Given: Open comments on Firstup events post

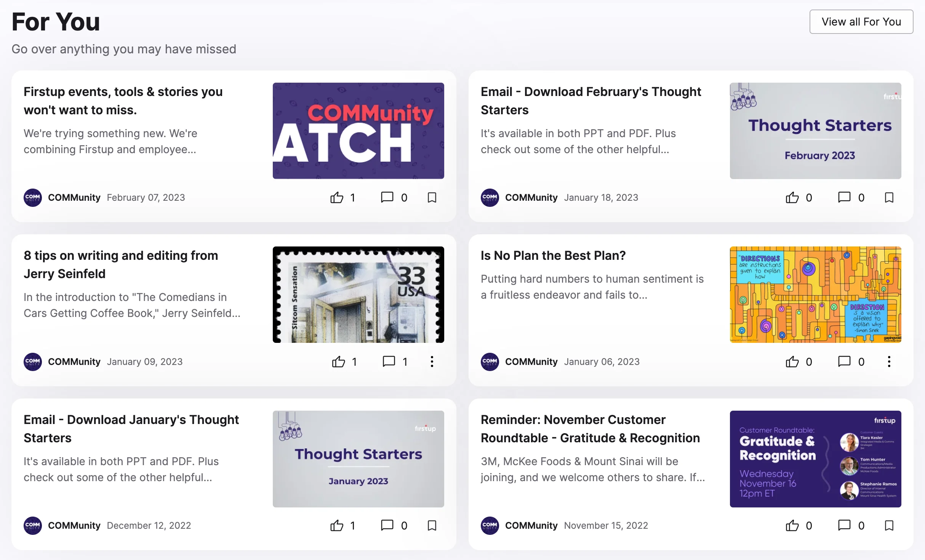Looking at the screenshot, I should click(387, 197).
